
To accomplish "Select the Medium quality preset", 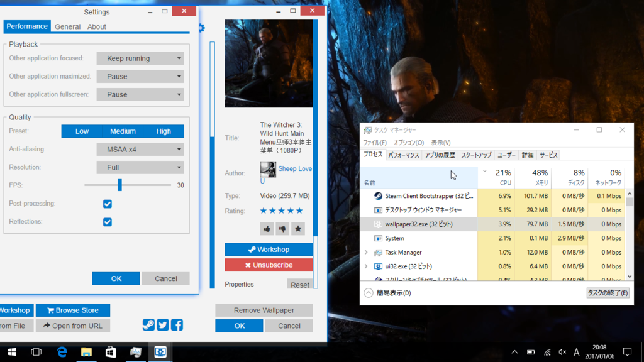I will click(x=123, y=131).
